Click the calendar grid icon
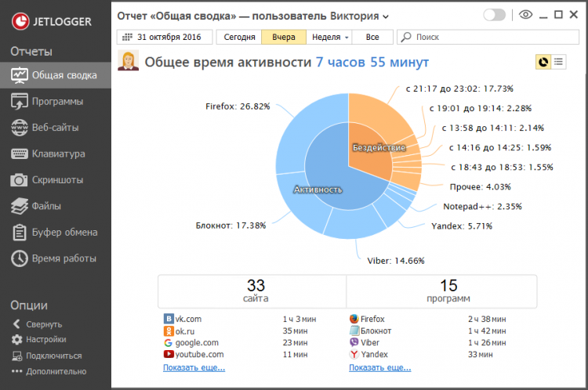The width and height of the screenshot is (588, 390). coord(128,37)
